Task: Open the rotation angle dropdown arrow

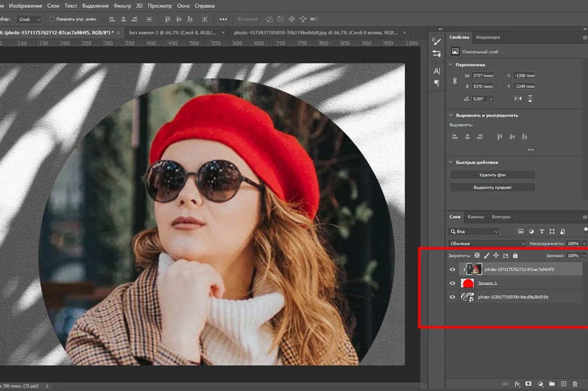Action: [x=490, y=99]
